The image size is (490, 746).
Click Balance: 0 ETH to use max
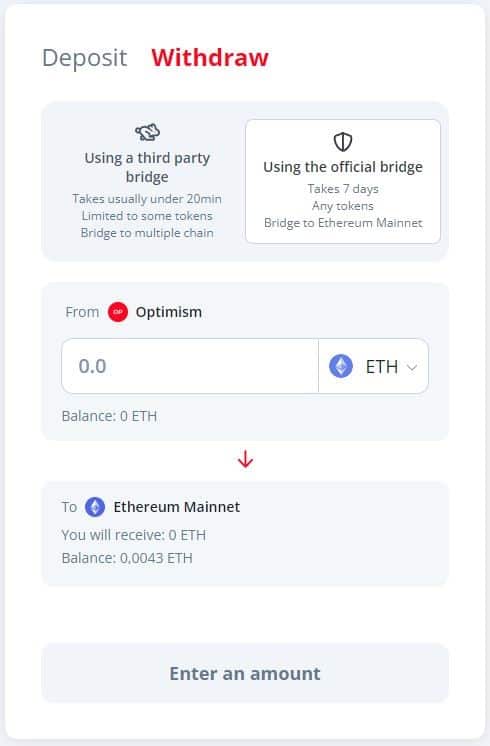(x=109, y=416)
